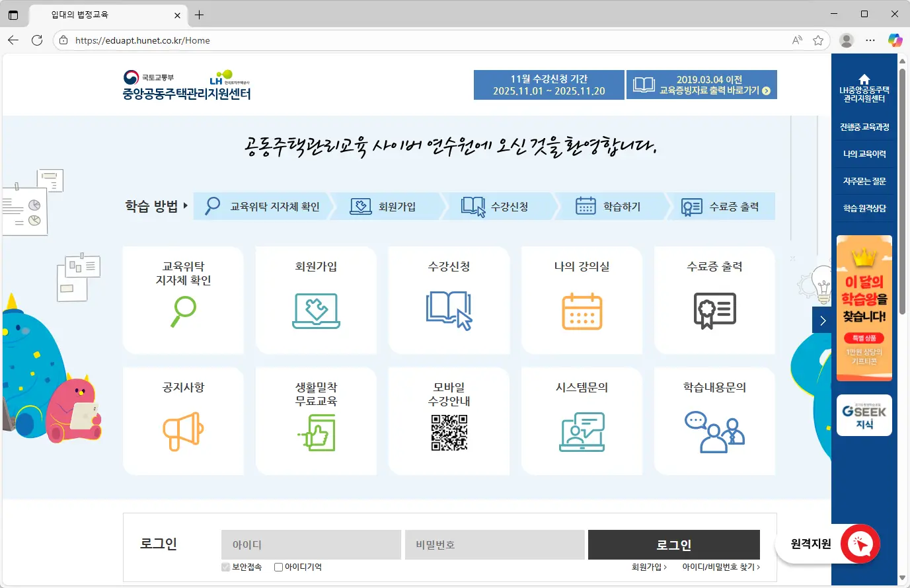Open 공지사항 via the megaphone icon

(183, 431)
